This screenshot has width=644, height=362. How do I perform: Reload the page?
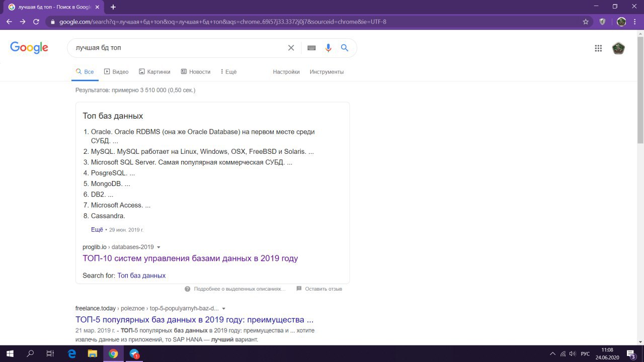36,22
